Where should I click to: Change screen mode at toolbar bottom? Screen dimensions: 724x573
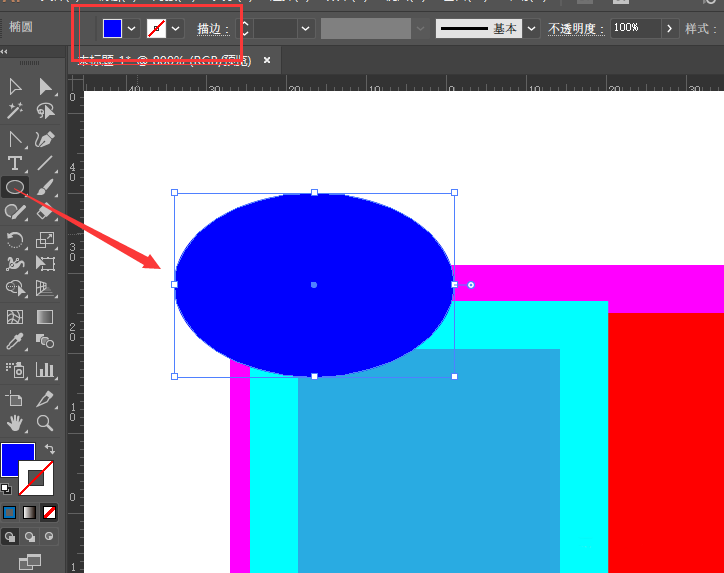point(30,562)
